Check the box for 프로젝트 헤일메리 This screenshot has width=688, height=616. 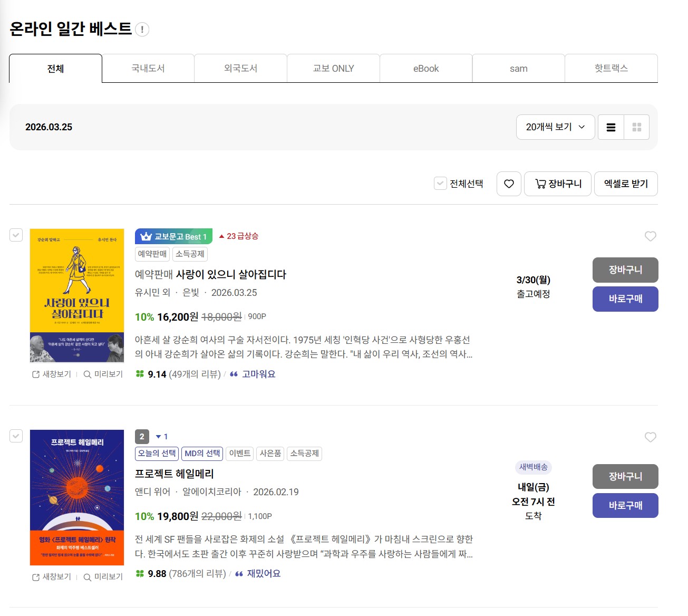pyautogui.click(x=16, y=436)
